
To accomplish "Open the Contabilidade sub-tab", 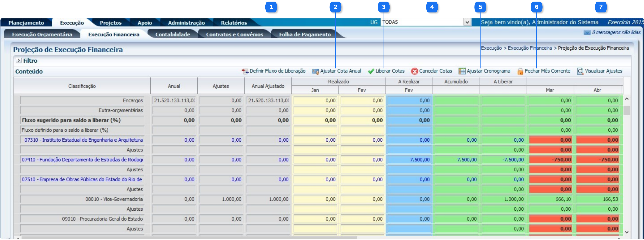I will (x=172, y=35).
